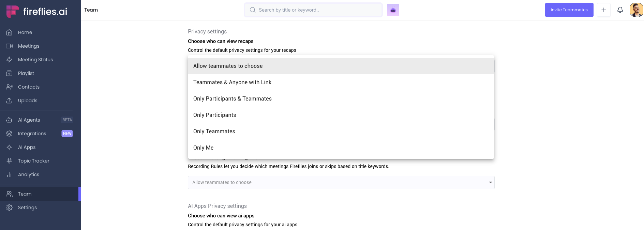
Task: Click the search magnifier icon
Action: (253, 10)
